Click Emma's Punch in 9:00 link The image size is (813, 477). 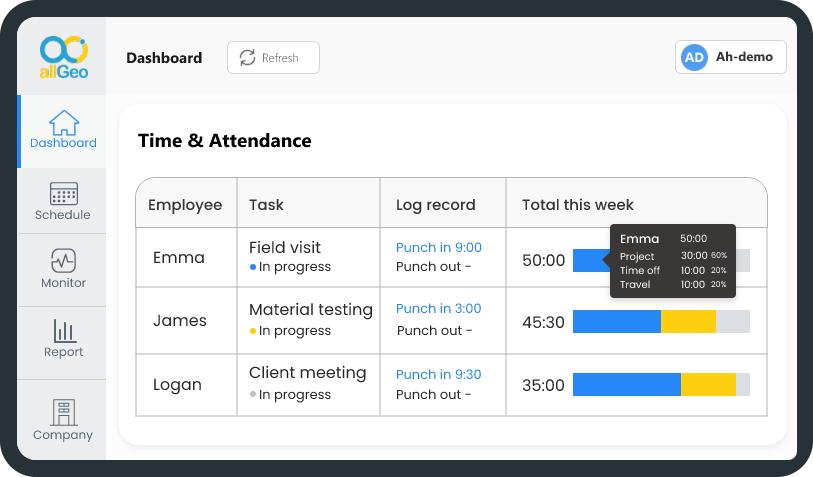[x=438, y=248]
